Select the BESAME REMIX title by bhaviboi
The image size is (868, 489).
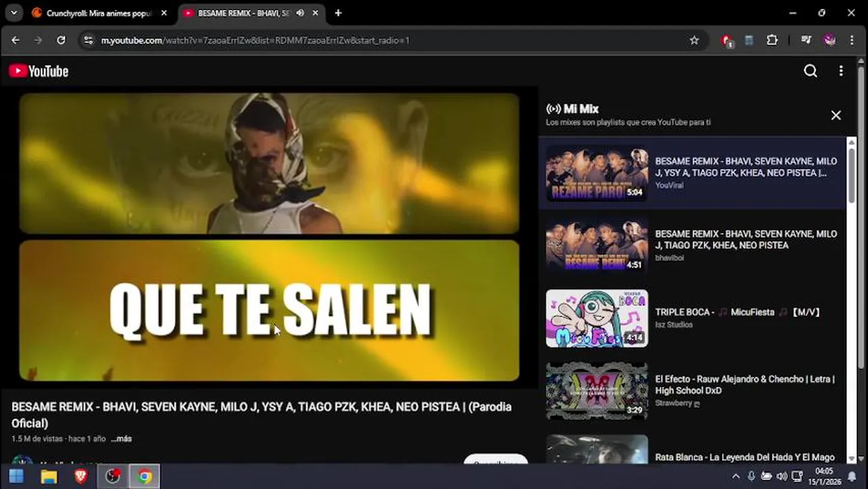(x=746, y=239)
